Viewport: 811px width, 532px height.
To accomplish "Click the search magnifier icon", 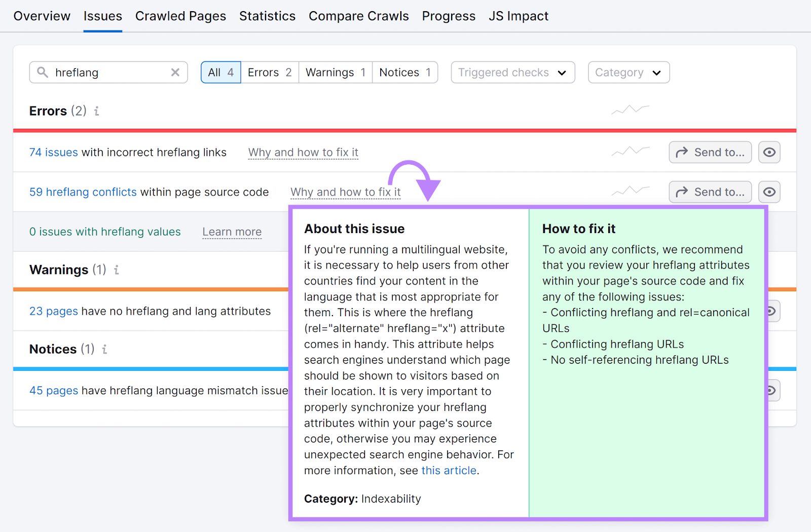I will (43, 72).
